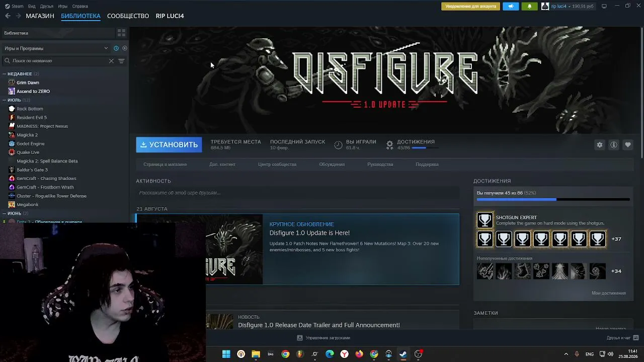Add Disfigure to favorites heart
Screen dimensions: 644x362
point(628,145)
